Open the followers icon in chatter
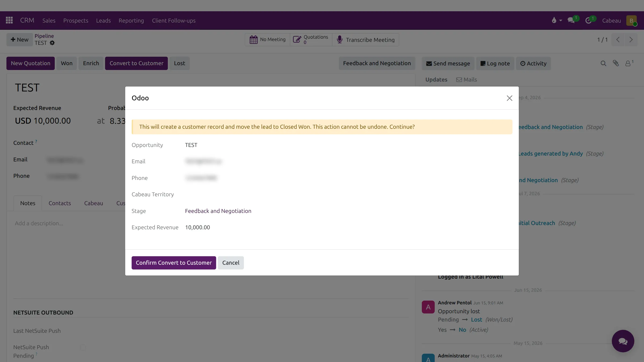Viewport: 644px width, 362px height. coord(629,63)
